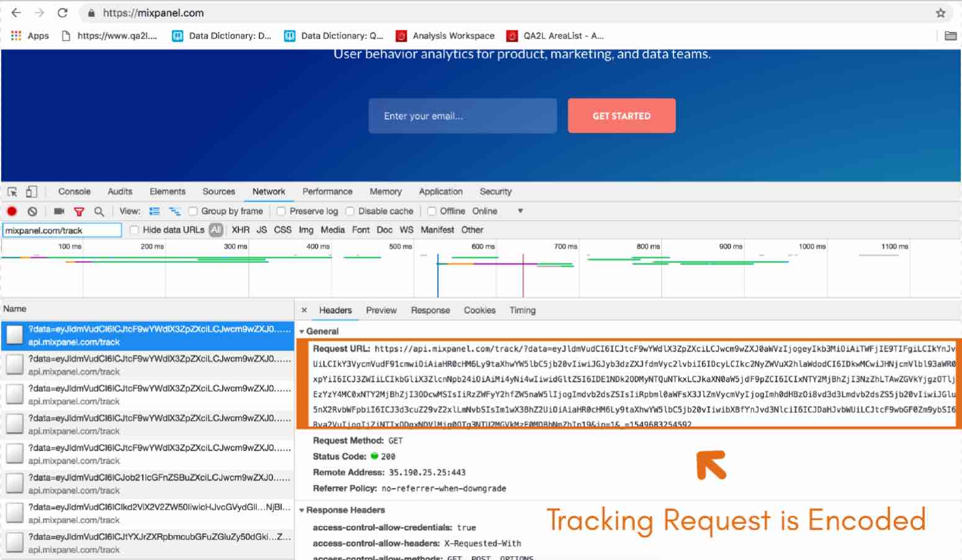Filter requests by Media

[x=333, y=230]
